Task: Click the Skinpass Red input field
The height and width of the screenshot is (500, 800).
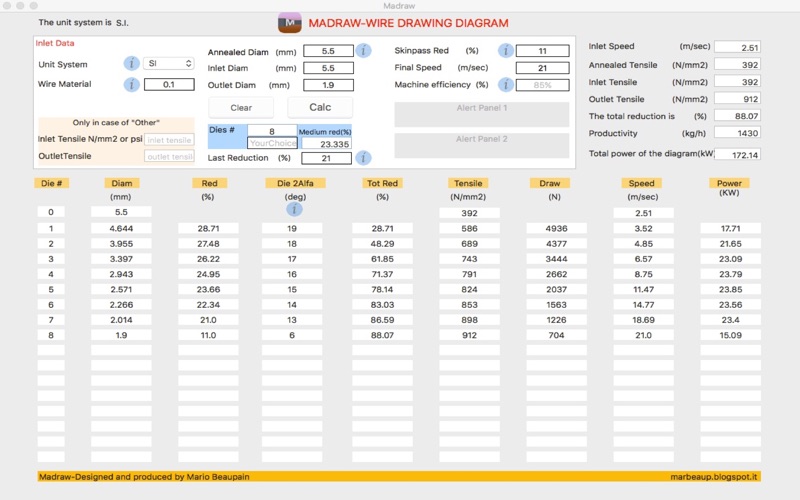Action: [x=542, y=51]
